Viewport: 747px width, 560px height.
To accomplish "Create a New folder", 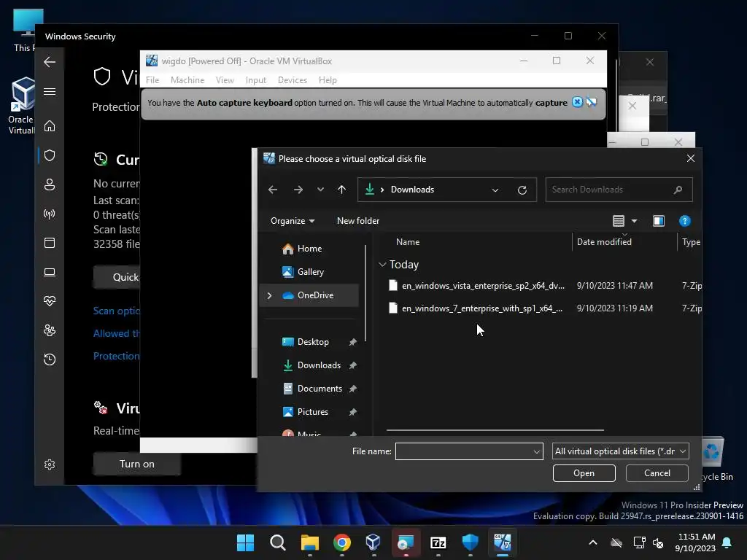I will point(358,221).
